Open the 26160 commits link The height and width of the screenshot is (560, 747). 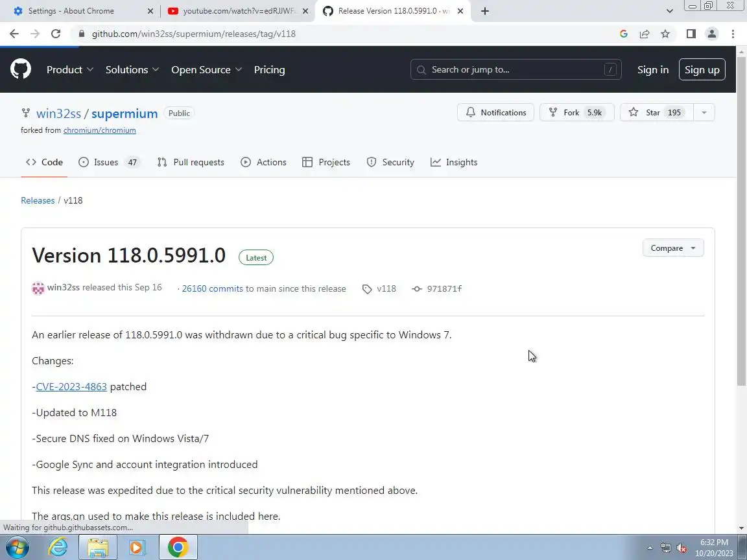click(x=213, y=288)
